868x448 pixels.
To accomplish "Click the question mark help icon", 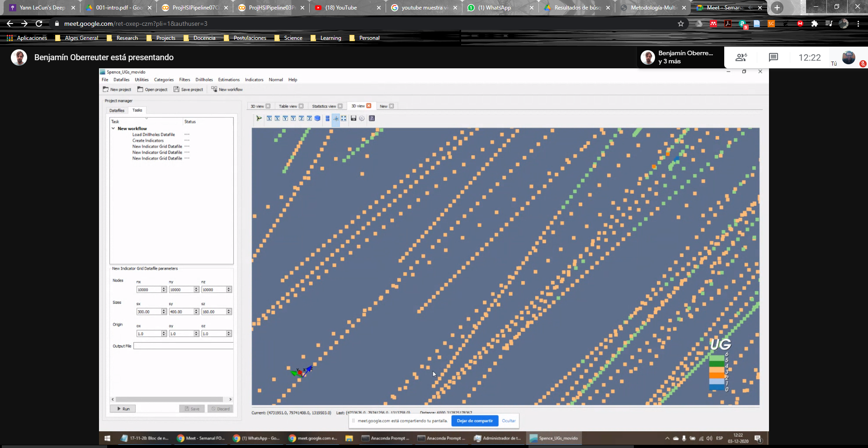I will coord(372,119).
